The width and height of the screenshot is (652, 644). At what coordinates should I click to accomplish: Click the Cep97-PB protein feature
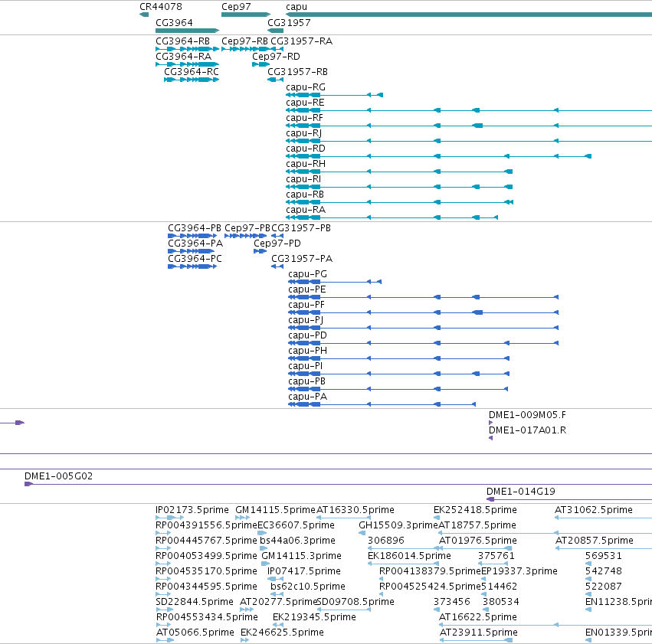point(245,236)
